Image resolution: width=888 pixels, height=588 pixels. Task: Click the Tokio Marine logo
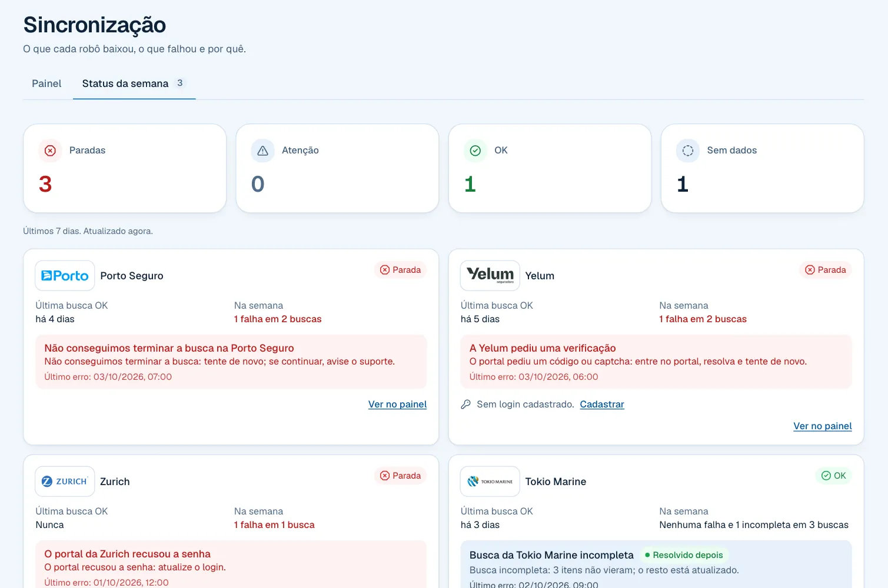click(x=490, y=482)
